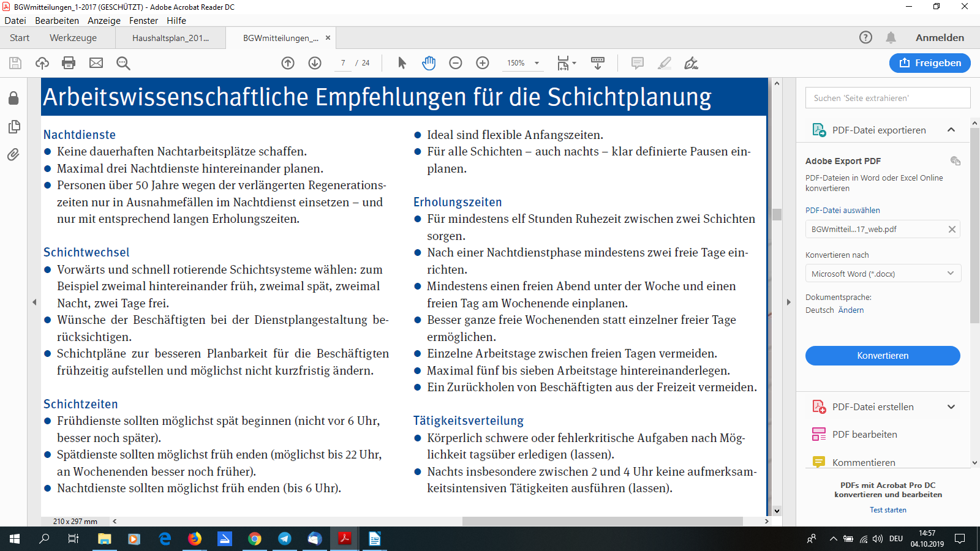This screenshot has height=551, width=980.
Task: Select the Hand pan tool
Action: tap(429, 63)
